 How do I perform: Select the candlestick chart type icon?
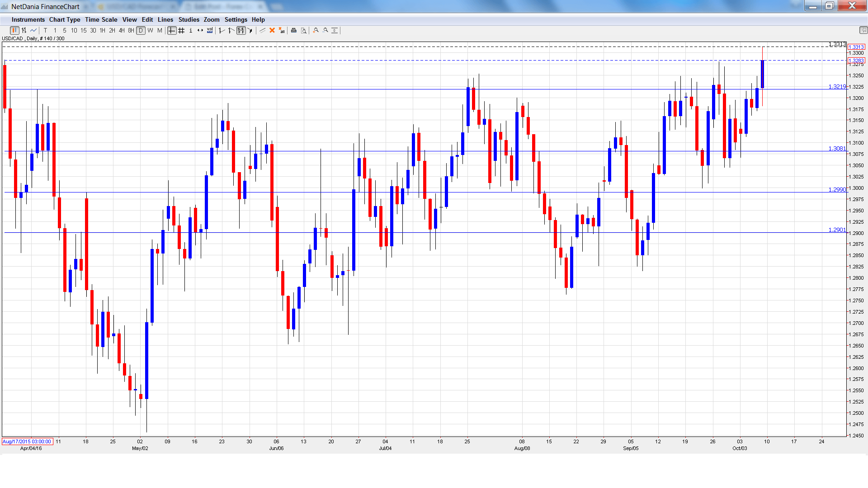click(x=14, y=30)
